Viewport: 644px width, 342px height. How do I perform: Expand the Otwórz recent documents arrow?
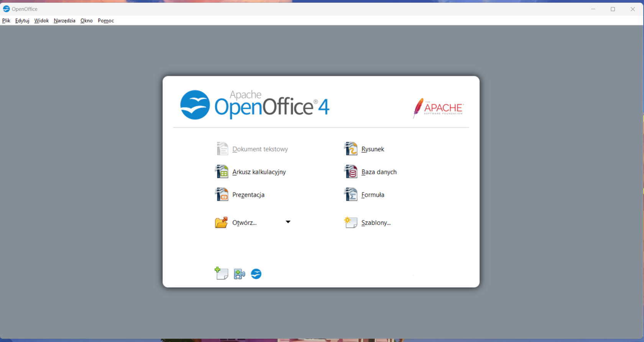coord(288,222)
